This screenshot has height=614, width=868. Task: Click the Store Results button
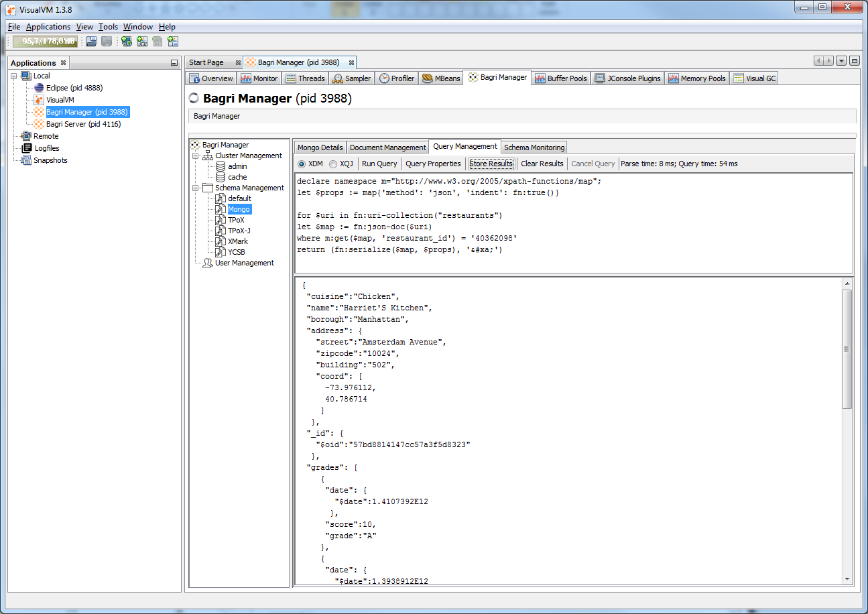pyautogui.click(x=491, y=164)
